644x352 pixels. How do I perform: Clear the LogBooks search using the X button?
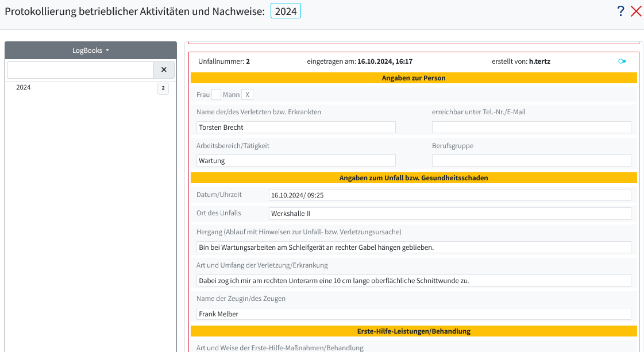164,69
